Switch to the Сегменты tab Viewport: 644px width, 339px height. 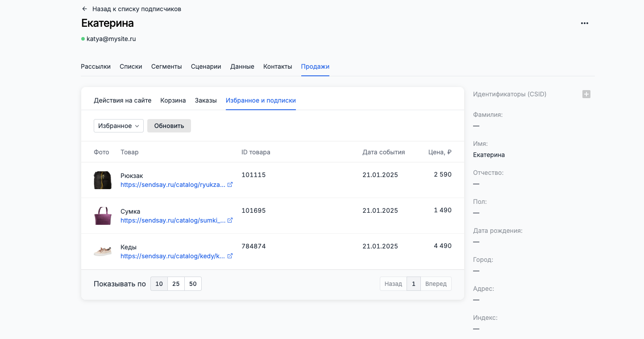[166, 66]
